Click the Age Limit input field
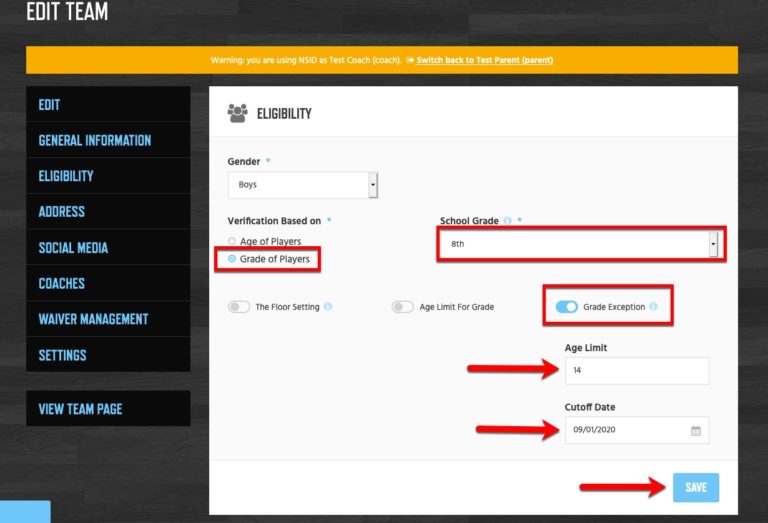The image size is (768, 523). (x=636, y=370)
